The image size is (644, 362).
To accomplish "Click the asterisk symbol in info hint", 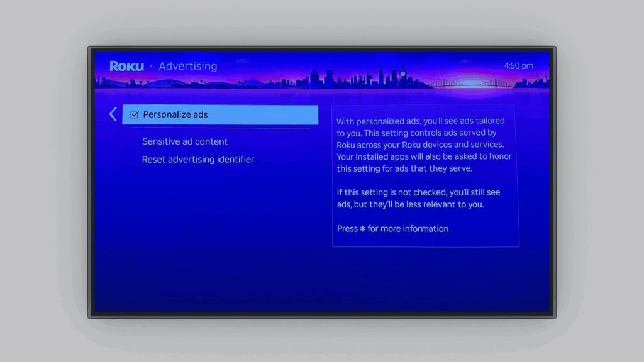I will click(x=362, y=229).
